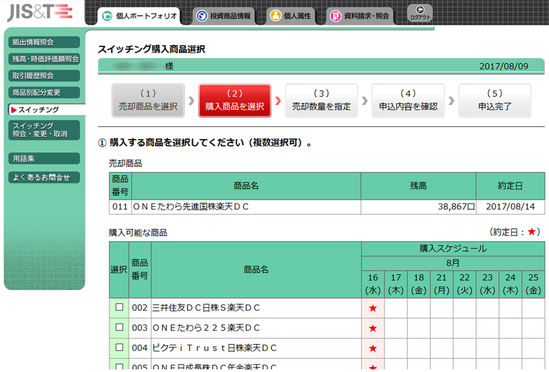Viewport: 549px width, 372px height.
Task: Open よくあるお問合せ in the sidebar
Action: coord(44,178)
